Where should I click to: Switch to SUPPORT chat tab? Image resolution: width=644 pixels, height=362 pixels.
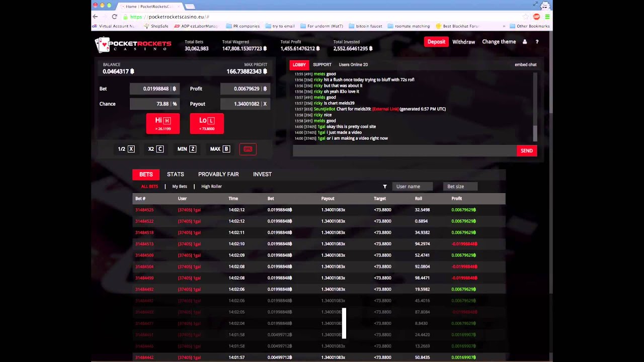pyautogui.click(x=322, y=64)
